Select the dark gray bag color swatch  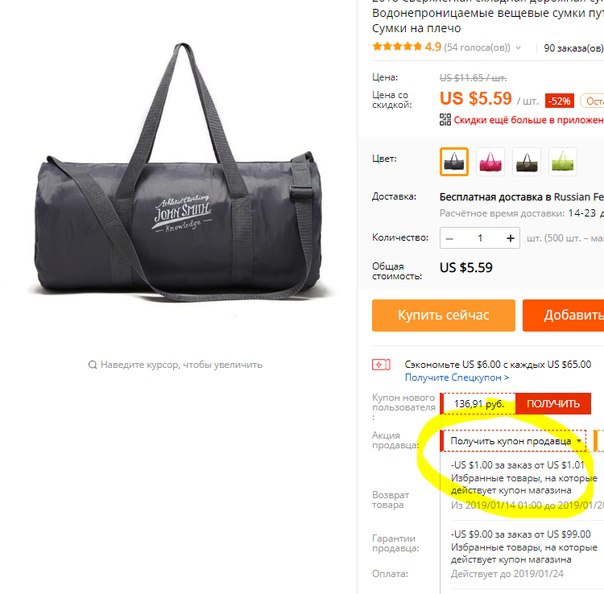click(x=454, y=161)
